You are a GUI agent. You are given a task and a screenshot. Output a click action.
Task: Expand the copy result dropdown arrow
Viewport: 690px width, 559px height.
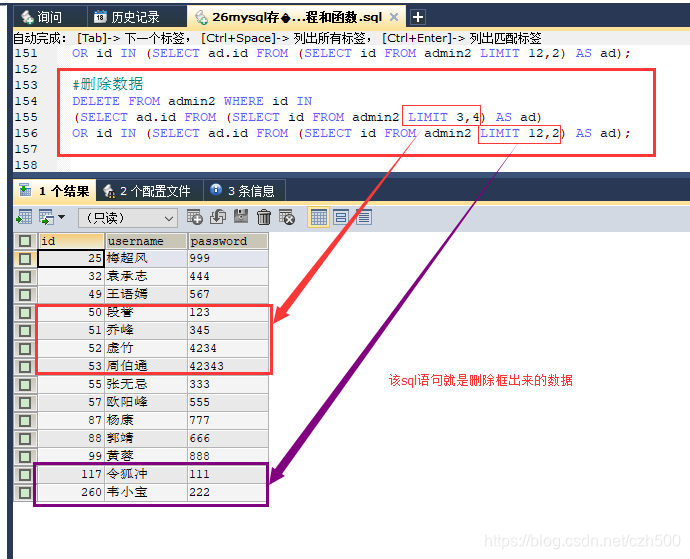coord(62,217)
